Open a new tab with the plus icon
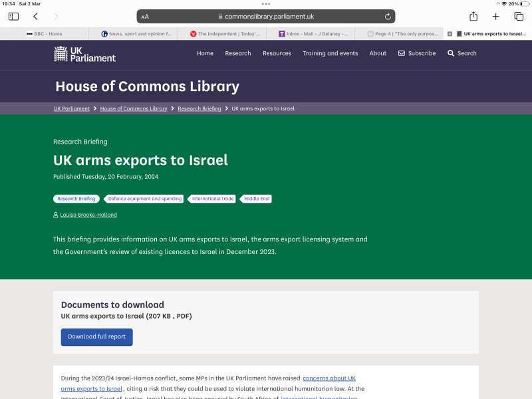532x399 pixels. [496, 16]
